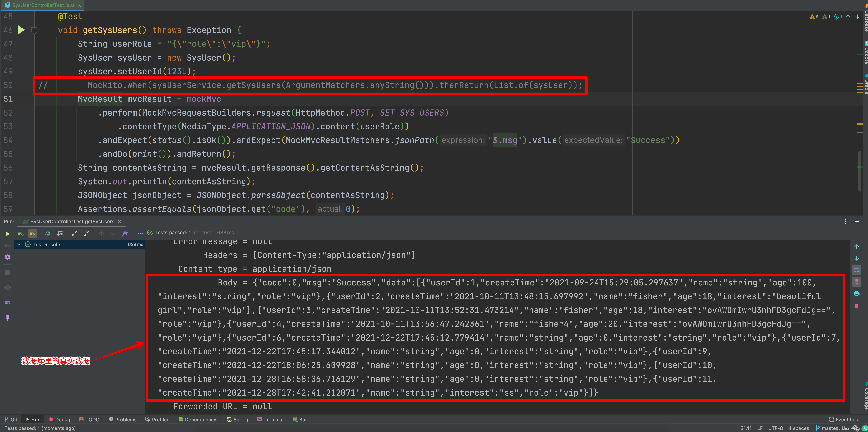Open the Problems tool window
This screenshot has width=868, height=432.
(x=123, y=419)
